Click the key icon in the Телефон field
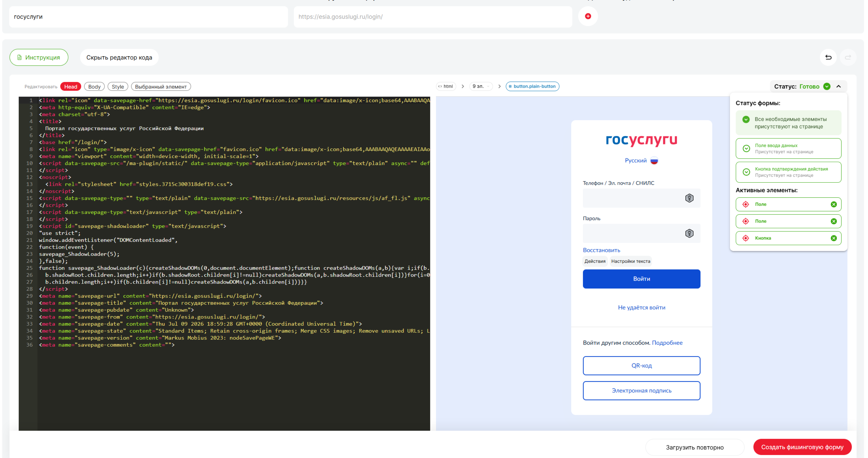Screen dimensions: 868x458 point(689,198)
